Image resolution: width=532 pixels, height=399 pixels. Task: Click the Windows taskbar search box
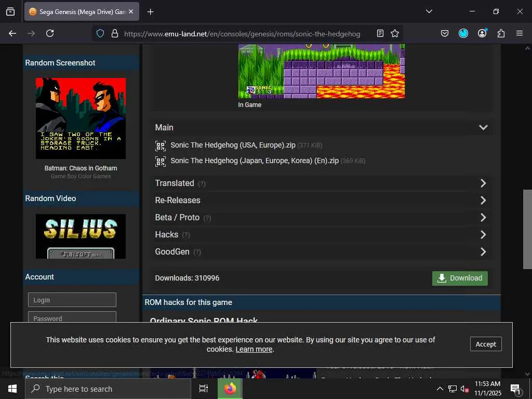pyautogui.click(x=108, y=389)
